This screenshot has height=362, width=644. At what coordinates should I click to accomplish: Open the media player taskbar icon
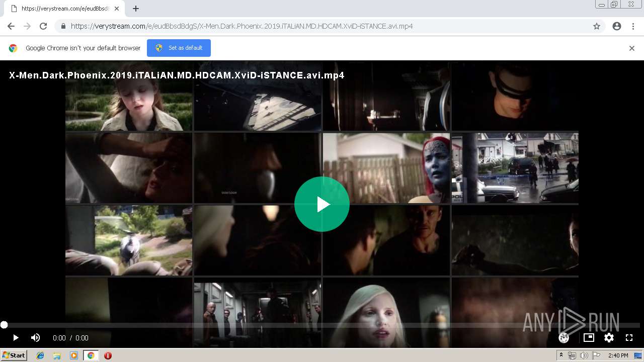(x=74, y=355)
